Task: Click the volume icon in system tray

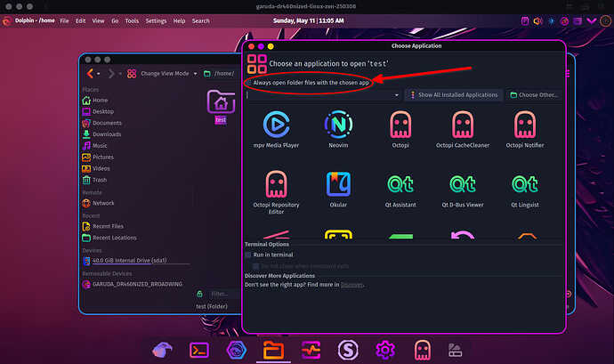Action: point(537,21)
